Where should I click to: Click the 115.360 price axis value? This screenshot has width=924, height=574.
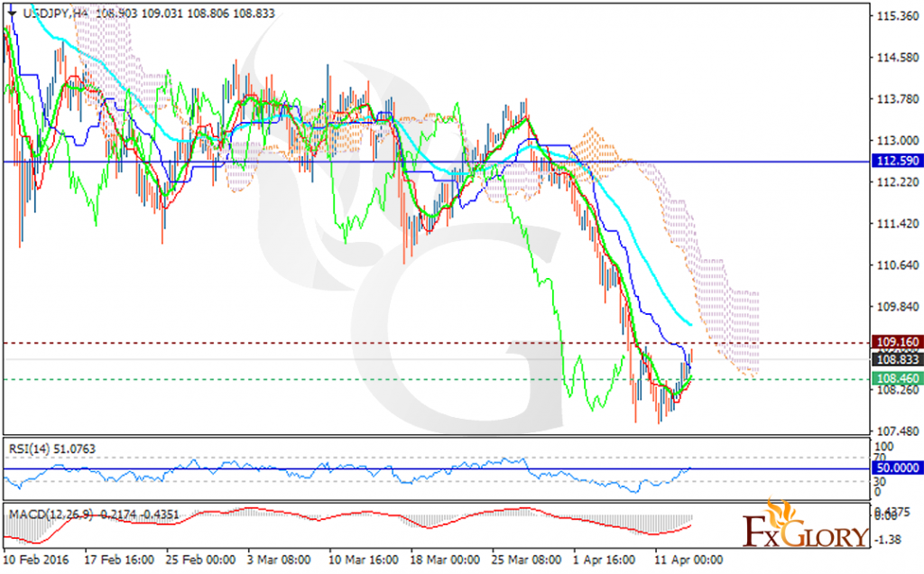pos(898,16)
